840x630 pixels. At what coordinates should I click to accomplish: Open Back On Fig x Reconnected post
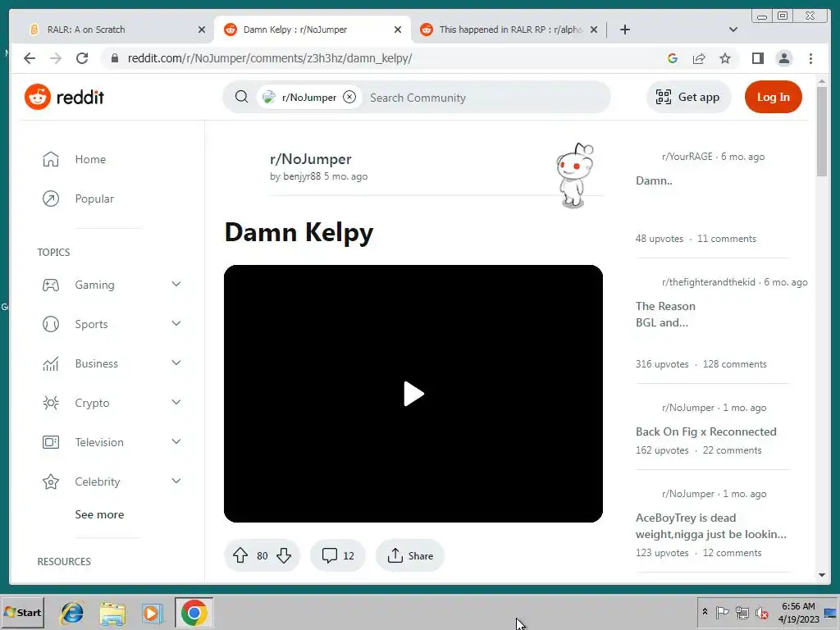pos(706,431)
